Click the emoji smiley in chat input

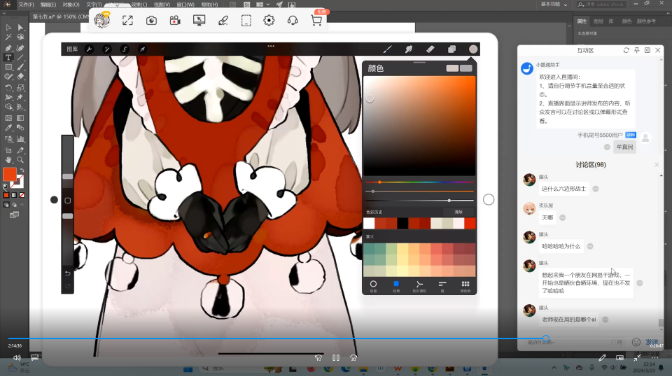coord(636,342)
